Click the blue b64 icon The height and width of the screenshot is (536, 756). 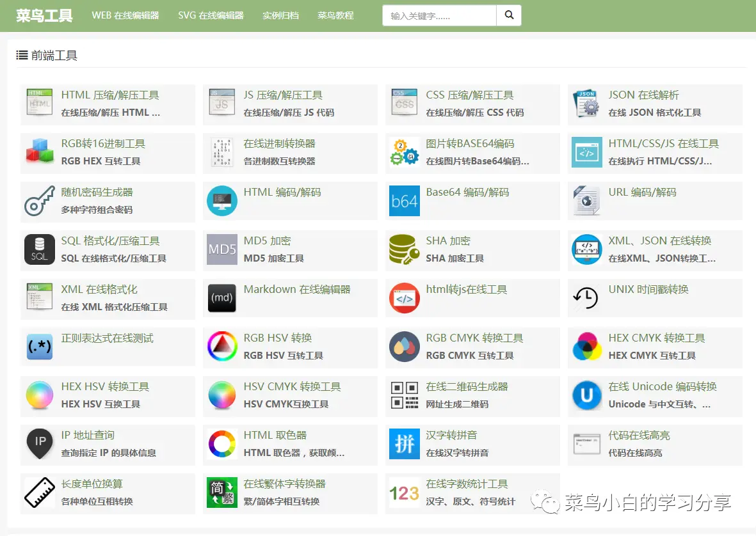(404, 201)
